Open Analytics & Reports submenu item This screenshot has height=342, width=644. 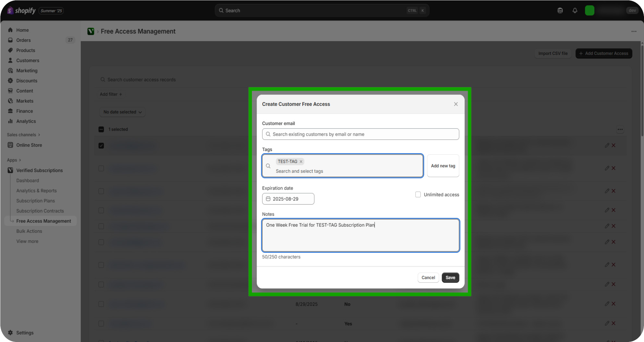point(36,190)
